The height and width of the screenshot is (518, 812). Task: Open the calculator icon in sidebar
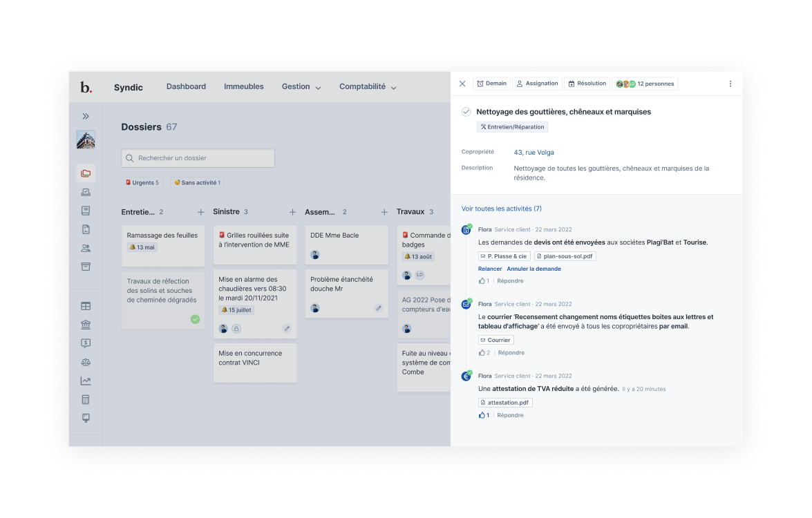click(x=86, y=399)
